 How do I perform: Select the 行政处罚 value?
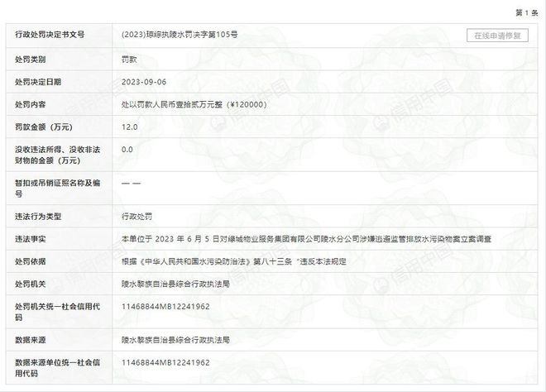(x=136, y=217)
